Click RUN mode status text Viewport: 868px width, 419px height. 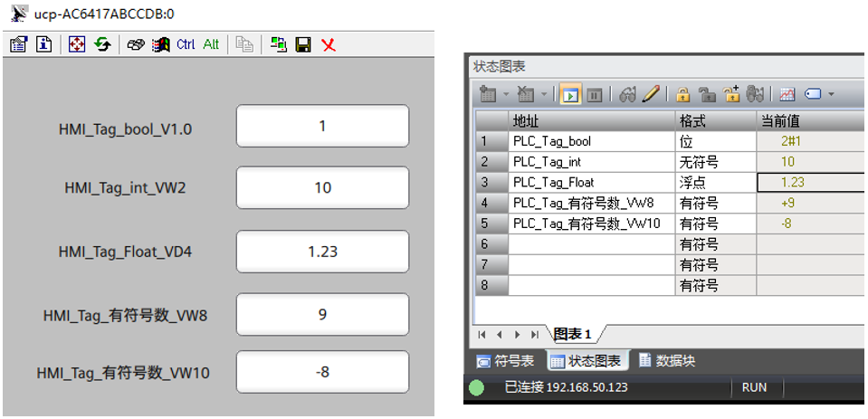[x=754, y=387]
